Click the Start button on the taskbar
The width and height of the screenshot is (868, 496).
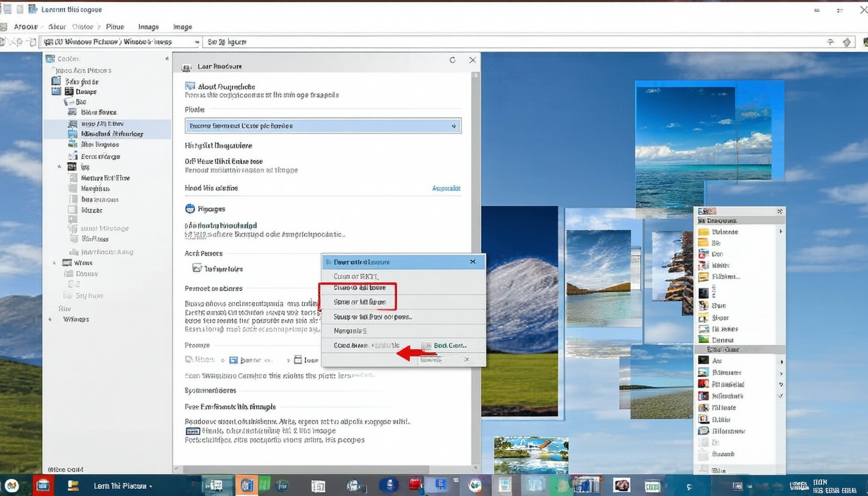click(11, 485)
